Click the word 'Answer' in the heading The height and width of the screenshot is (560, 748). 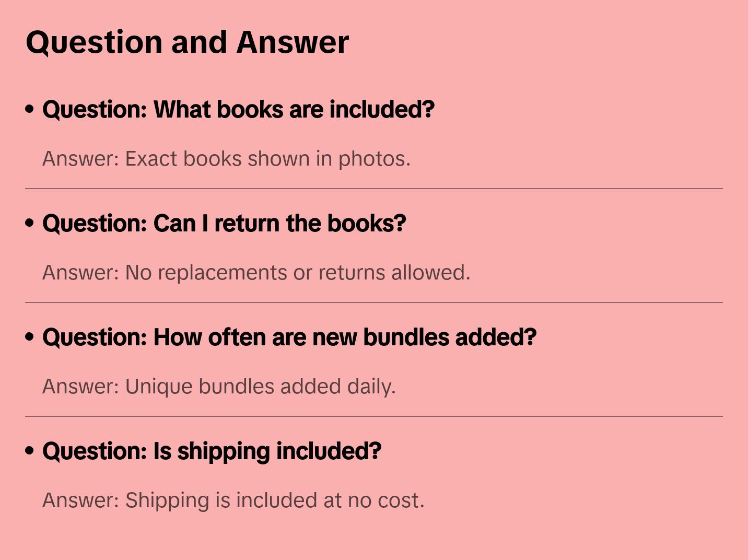tap(293, 42)
